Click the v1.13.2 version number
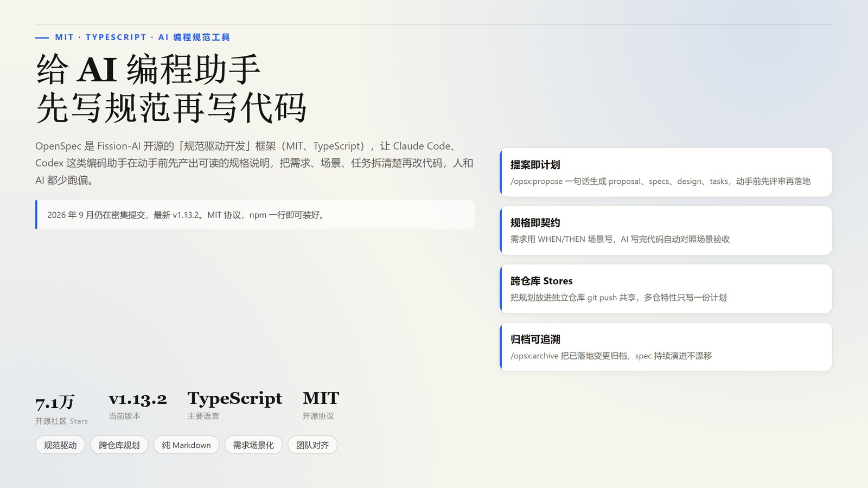The image size is (868, 488). [x=138, y=399]
